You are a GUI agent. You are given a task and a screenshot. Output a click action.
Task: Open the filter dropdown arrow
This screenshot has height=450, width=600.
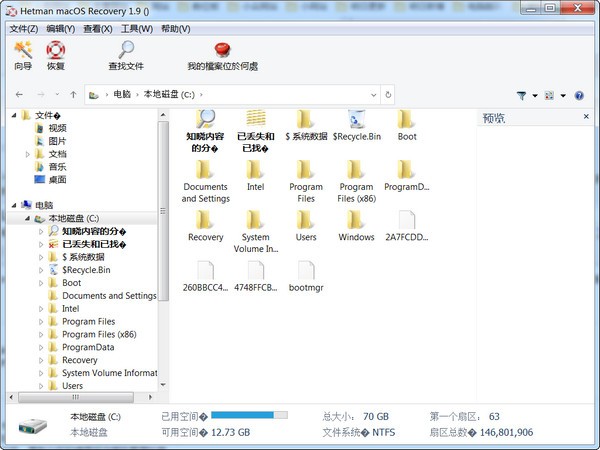[535, 95]
